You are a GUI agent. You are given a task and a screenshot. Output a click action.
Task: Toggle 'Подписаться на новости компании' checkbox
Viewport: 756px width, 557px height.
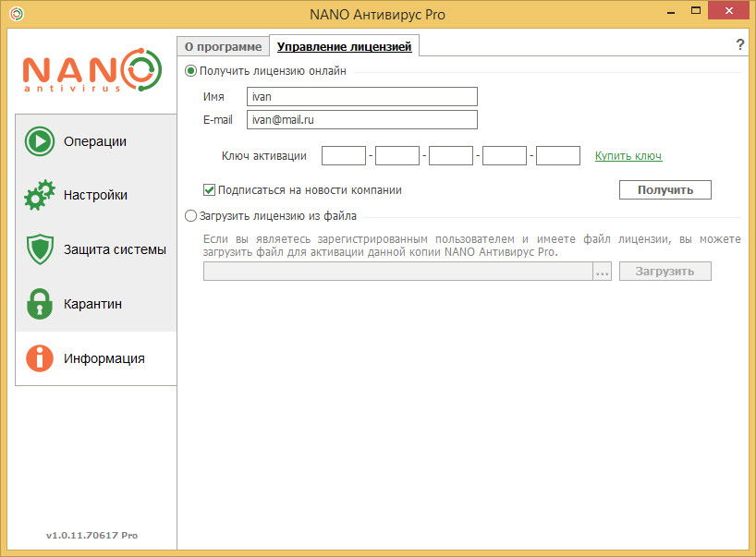click(209, 190)
